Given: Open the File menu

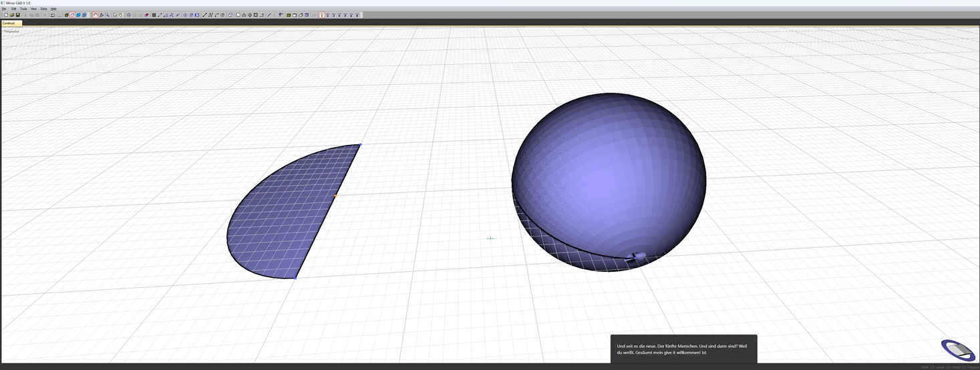Looking at the screenshot, I should click(x=4, y=9).
